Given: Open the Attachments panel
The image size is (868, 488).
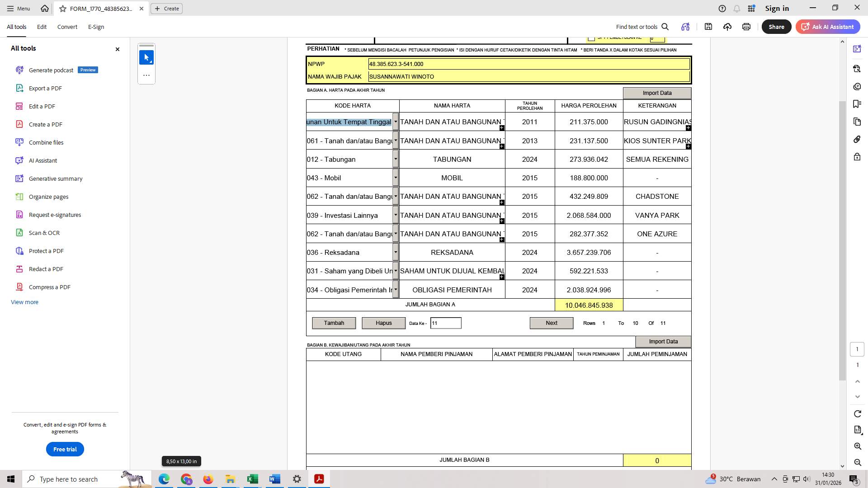Looking at the screenshot, I should [857, 139].
